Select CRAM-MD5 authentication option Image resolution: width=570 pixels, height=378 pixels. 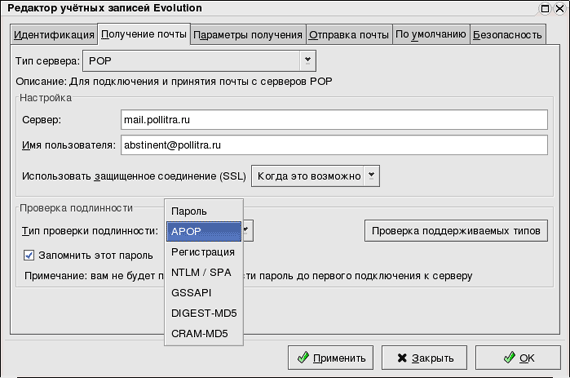(204, 333)
